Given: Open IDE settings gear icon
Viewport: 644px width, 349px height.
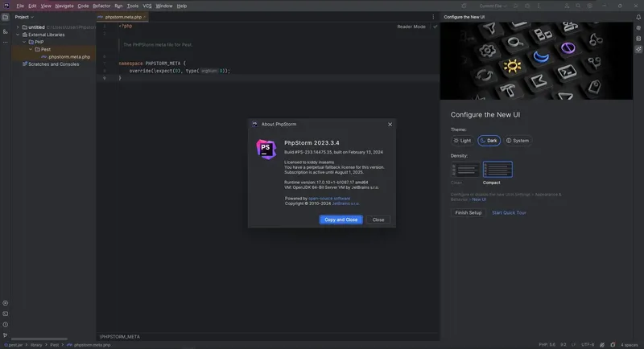Looking at the screenshot, I should click(x=589, y=6).
